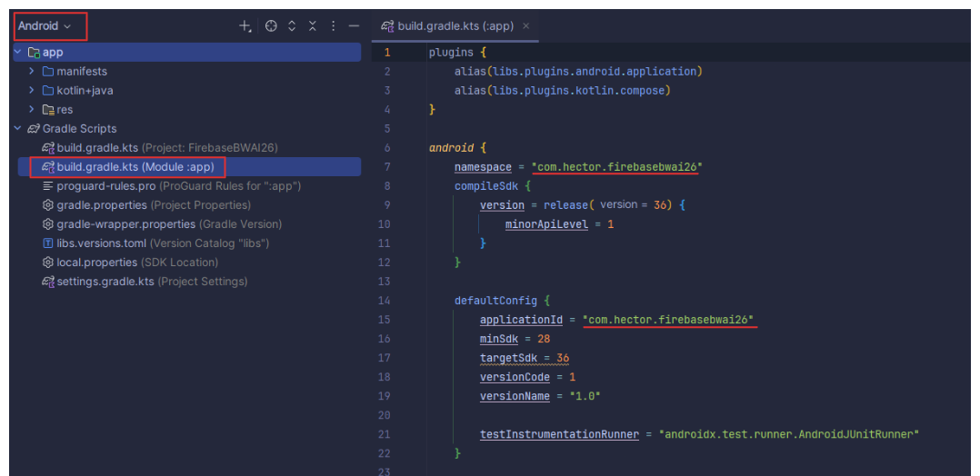This screenshot has height=476, width=980.
Task: Click alias(libs.plugins.android.application) on line 2
Action: [579, 72]
